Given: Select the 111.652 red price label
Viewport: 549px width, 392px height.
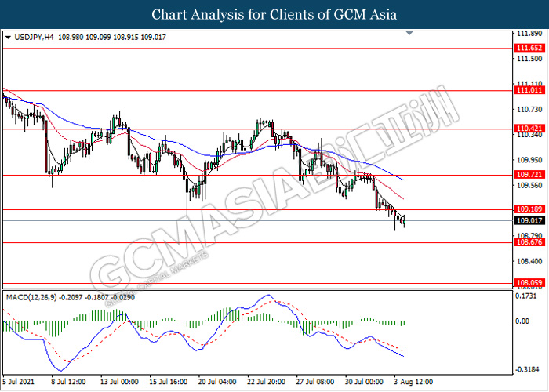Looking at the screenshot, I should click(x=529, y=48).
